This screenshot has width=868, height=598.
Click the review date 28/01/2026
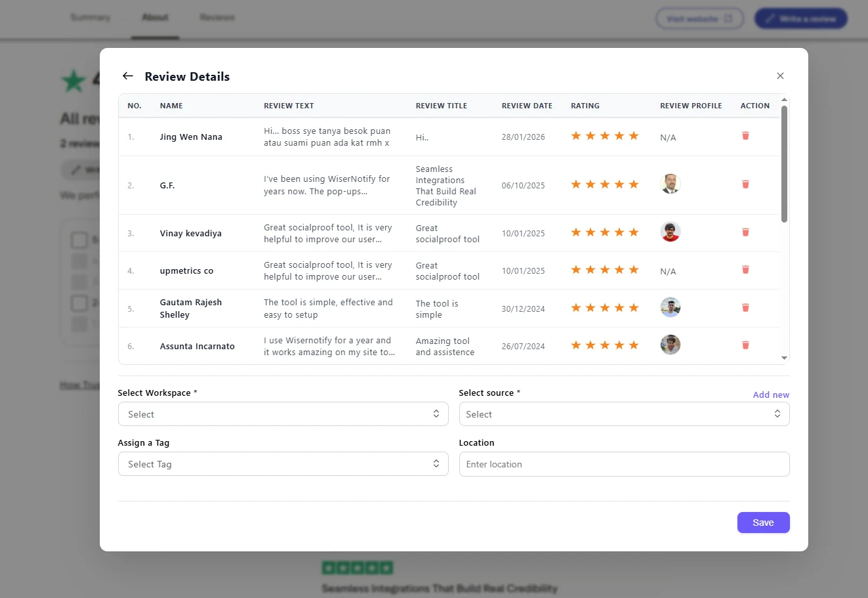[523, 137]
